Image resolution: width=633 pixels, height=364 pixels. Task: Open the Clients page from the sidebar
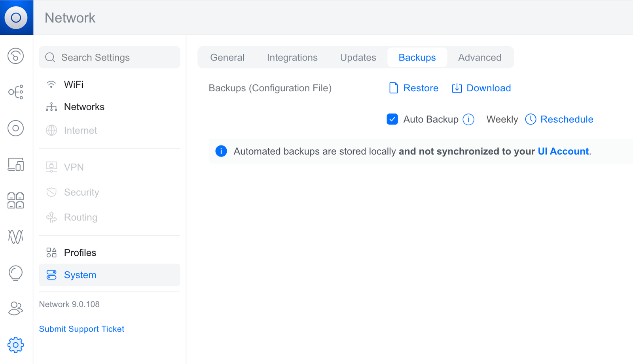(16, 165)
